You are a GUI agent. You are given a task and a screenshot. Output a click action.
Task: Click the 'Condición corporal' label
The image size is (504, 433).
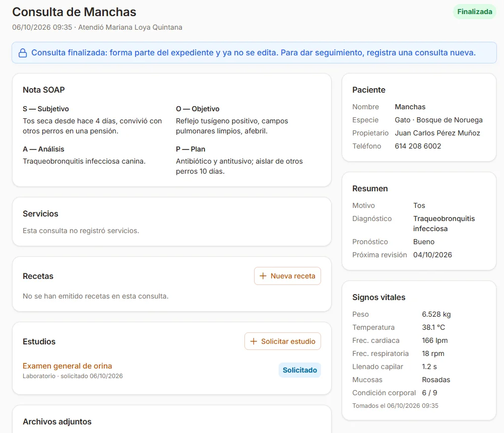point(384,393)
